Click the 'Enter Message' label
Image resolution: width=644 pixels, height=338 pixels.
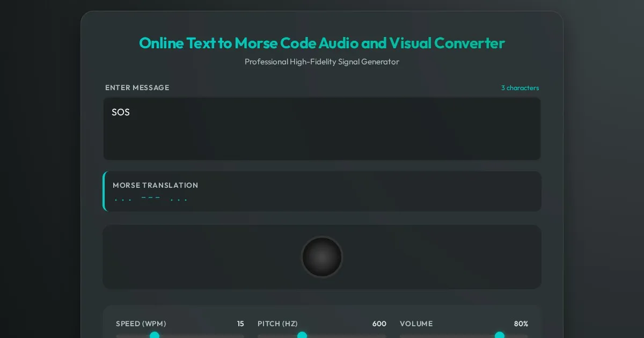coord(137,88)
